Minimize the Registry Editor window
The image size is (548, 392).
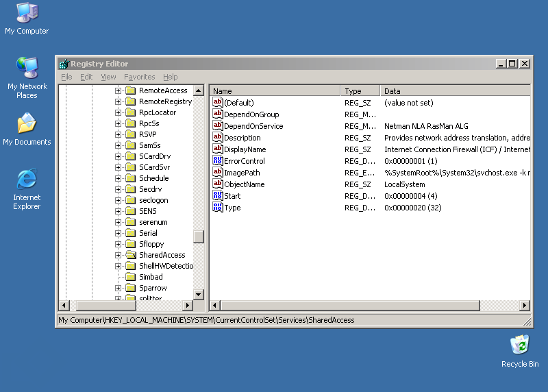click(501, 64)
